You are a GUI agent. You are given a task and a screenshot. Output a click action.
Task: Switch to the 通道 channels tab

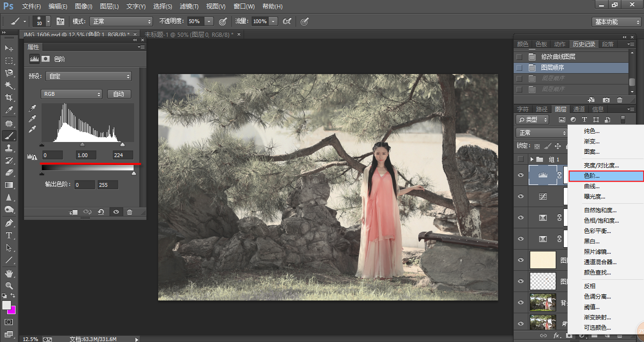(x=579, y=109)
